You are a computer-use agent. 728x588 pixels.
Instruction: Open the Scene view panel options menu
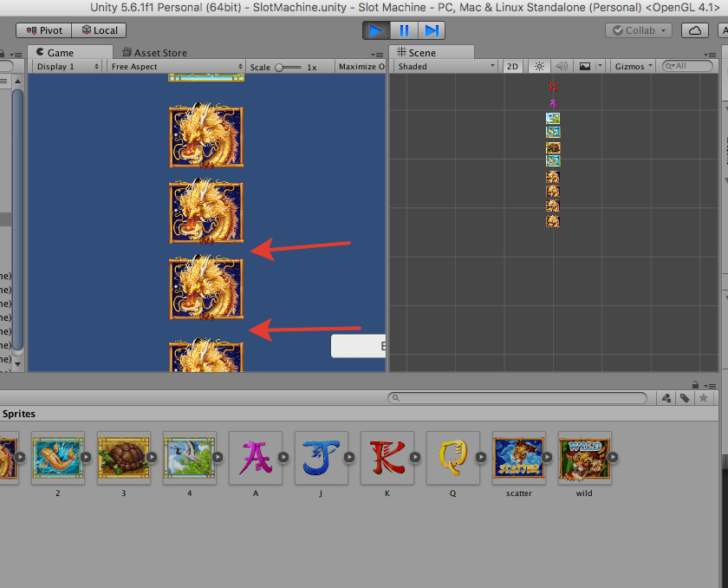click(710, 55)
